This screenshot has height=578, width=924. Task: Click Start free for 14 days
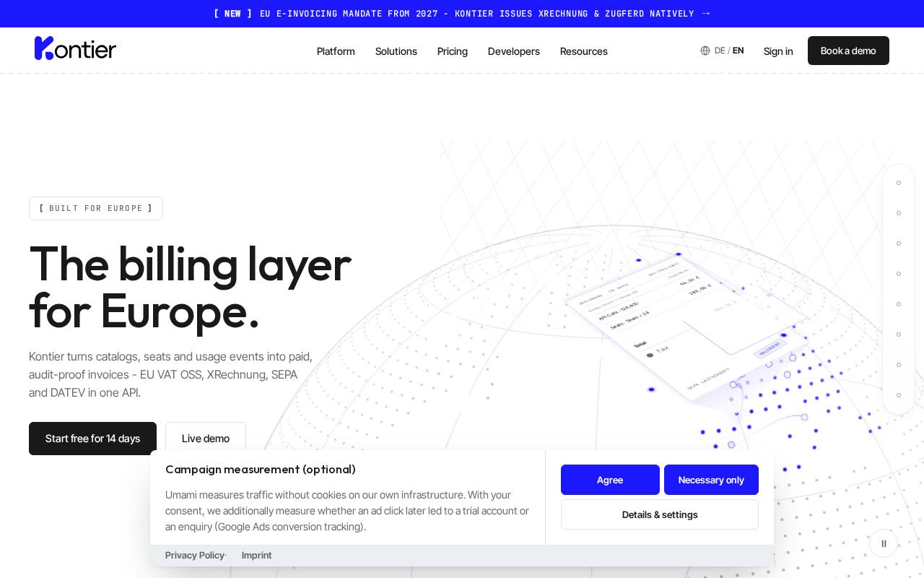92,439
